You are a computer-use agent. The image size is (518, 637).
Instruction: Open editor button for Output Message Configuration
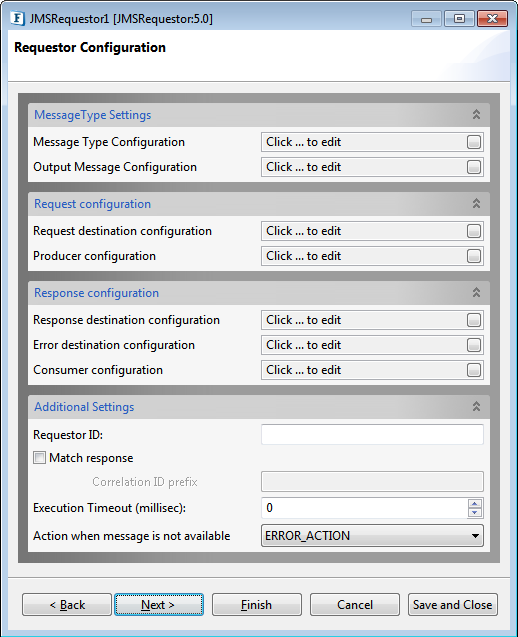tap(474, 167)
